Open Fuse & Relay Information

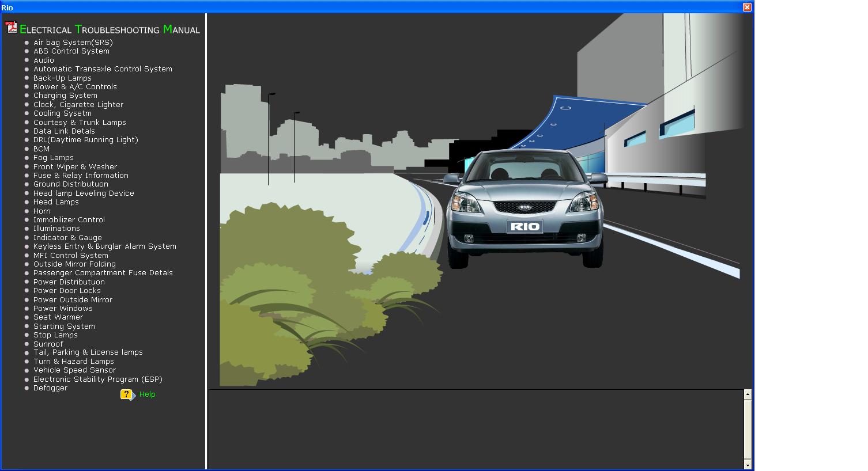[x=81, y=176]
